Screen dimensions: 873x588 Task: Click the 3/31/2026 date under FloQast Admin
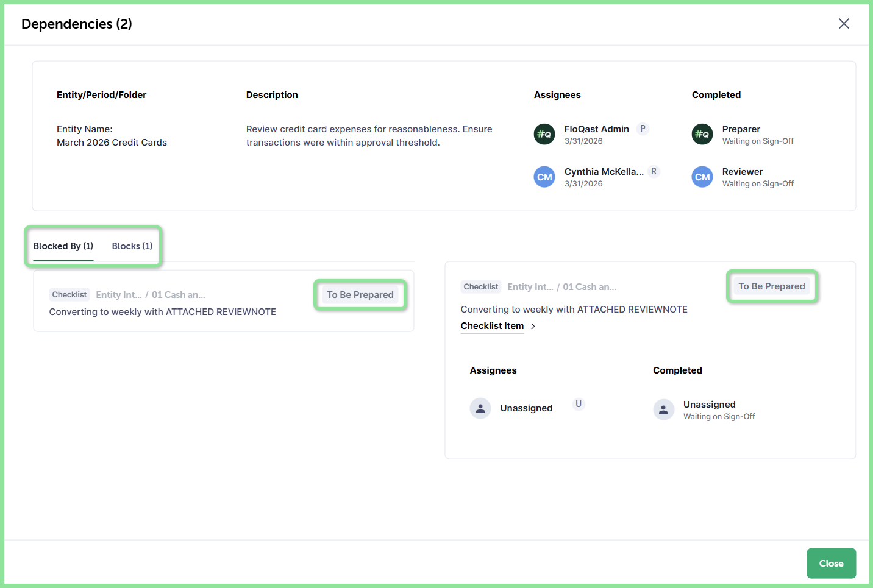click(583, 141)
